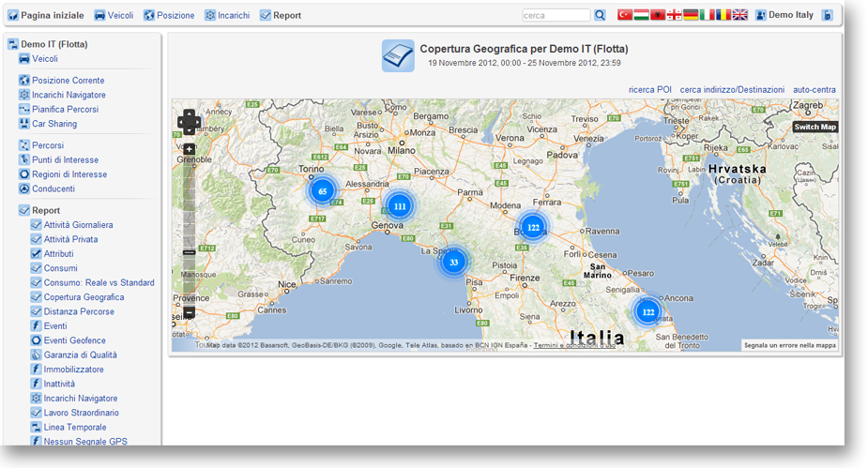Open Posizione Corrente in sidebar
This screenshot has height=468, width=868.
click(x=61, y=81)
